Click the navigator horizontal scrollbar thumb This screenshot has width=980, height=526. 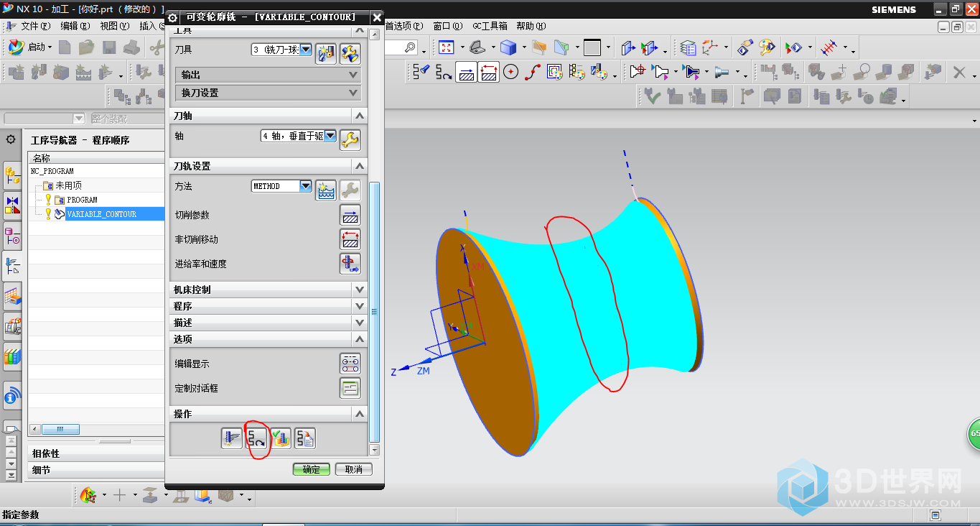pos(60,429)
